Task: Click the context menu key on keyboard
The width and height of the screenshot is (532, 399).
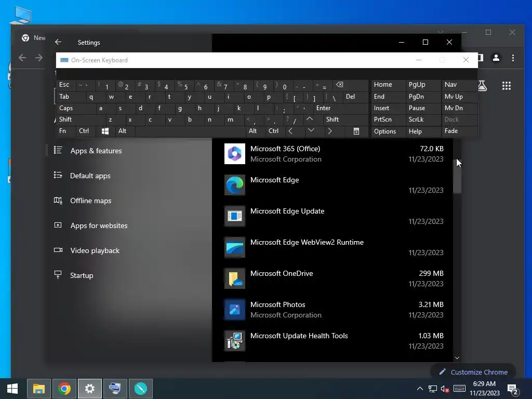Action: [356, 131]
